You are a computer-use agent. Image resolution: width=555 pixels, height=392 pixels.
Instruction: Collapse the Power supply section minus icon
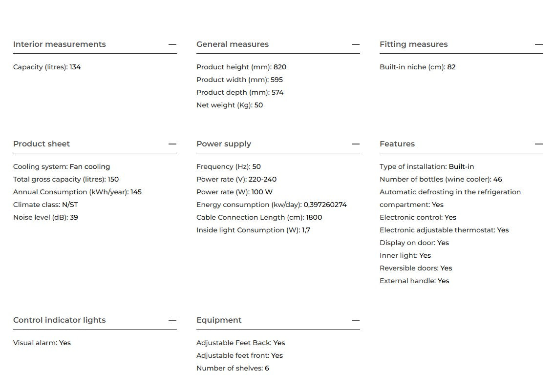(356, 144)
